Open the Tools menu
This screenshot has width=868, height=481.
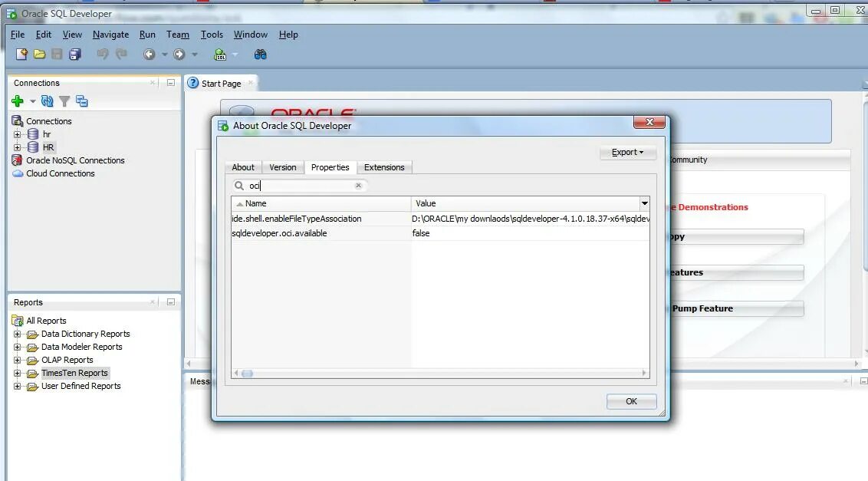tap(212, 35)
